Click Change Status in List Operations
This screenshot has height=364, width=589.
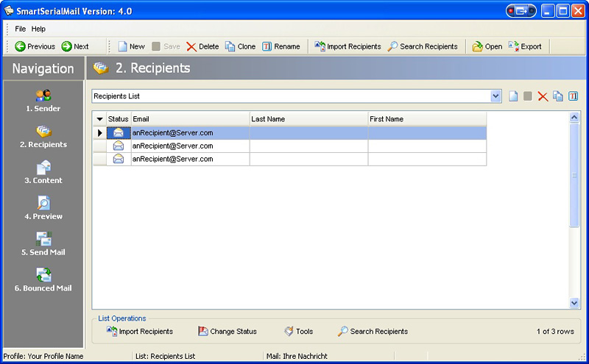pyautogui.click(x=228, y=332)
